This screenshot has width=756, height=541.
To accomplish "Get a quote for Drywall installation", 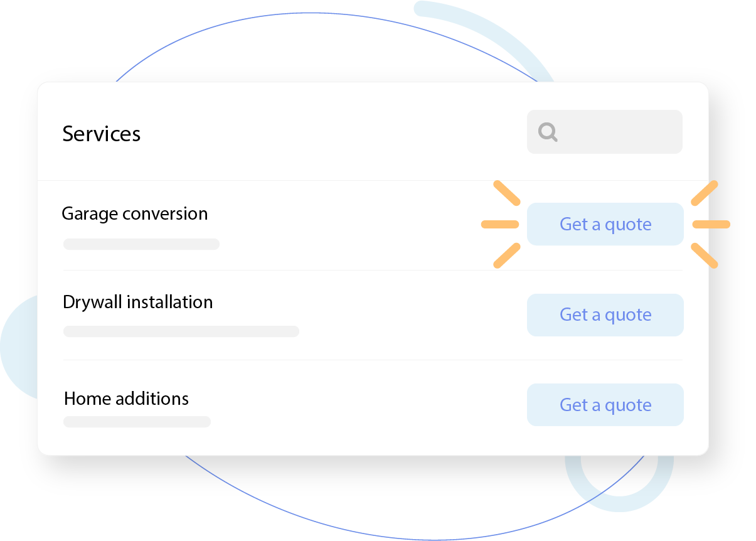I will tap(605, 314).
